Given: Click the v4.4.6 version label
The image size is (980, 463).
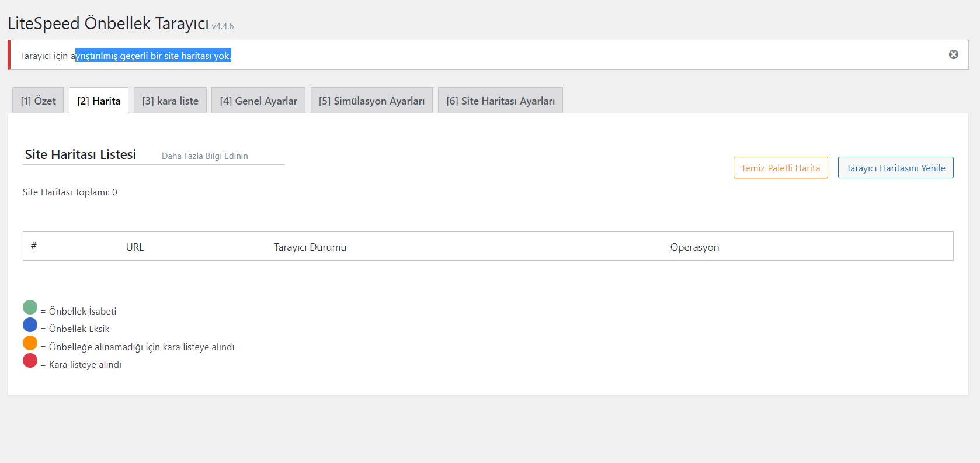Looking at the screenshot, I should coord(223,26).
